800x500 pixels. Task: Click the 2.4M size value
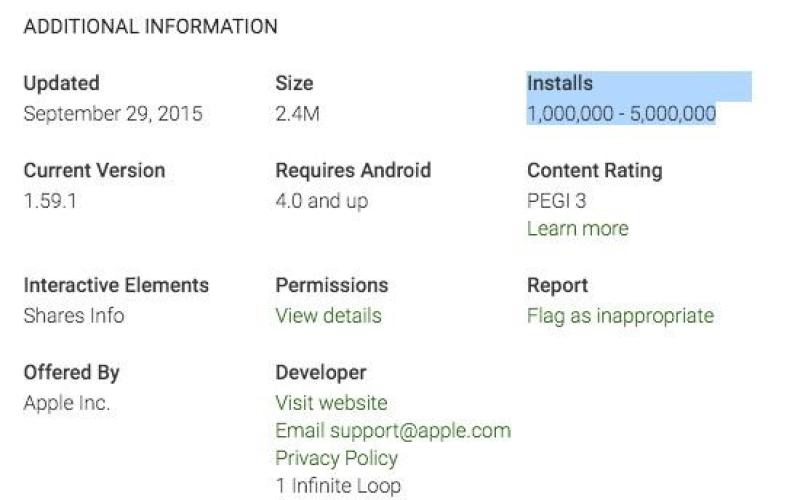click(x=297, y=114)
